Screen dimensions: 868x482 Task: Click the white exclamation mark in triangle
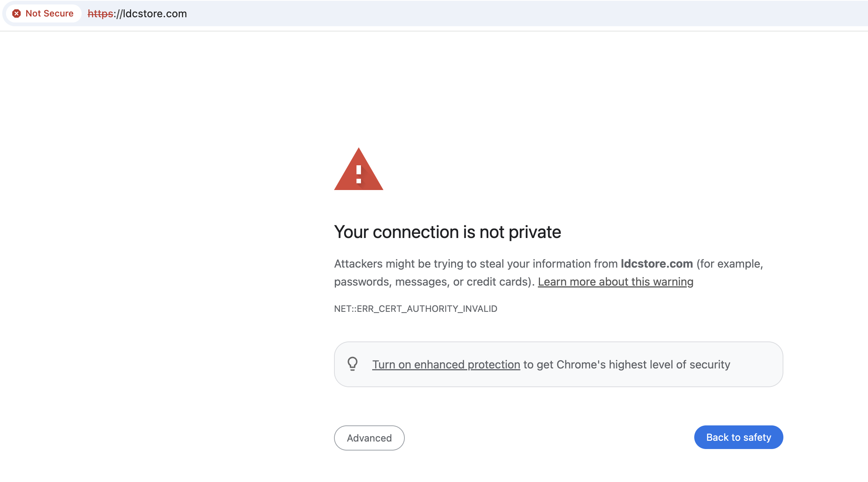pos(359,174)
